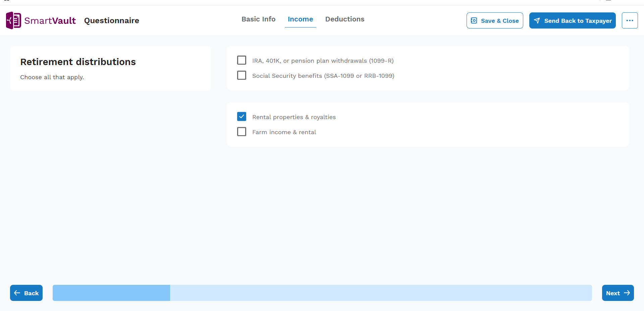
Task: Open the three-dot more options menu
Action: [630, 20]
